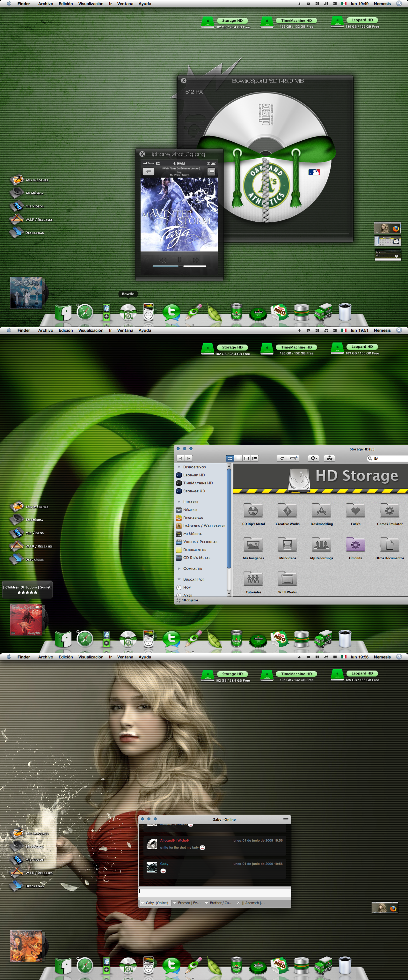The image size is (408, 980).
Task: Click the curved-arrow Finder toolbar button
Action: pos(282,458)
